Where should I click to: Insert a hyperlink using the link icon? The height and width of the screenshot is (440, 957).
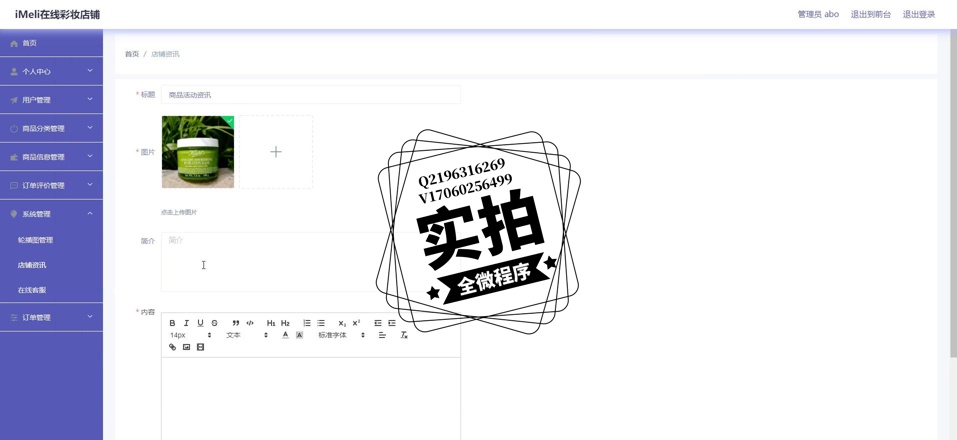(172, 347)
